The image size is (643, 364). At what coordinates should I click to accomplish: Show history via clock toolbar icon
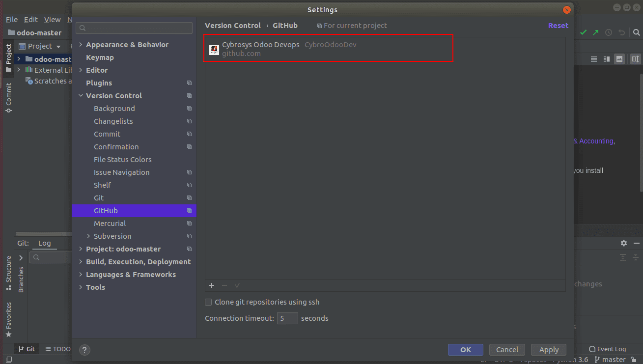(609, 32)
